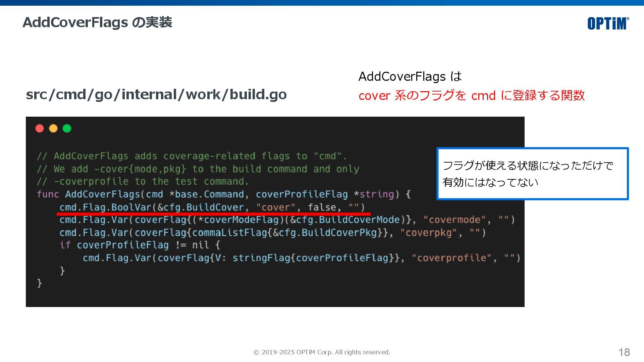
Task: Click the blue top banner bar
Action: pos(322,3)
